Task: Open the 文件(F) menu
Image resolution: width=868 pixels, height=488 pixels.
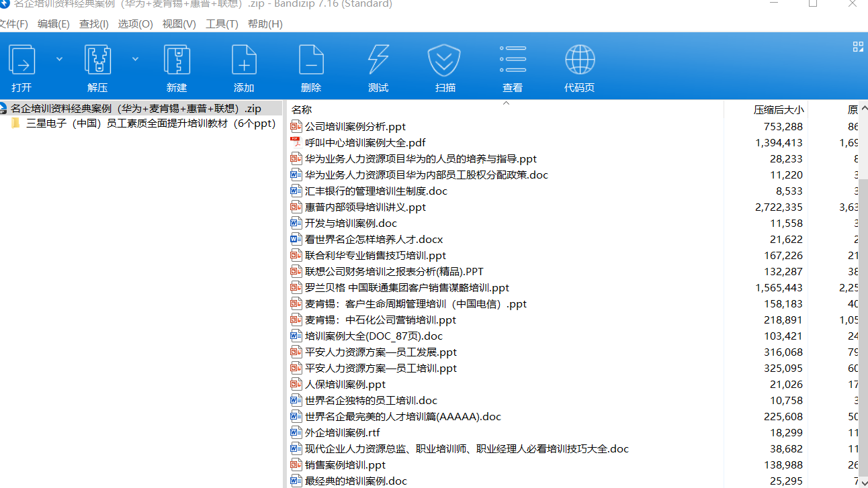Action: 13,24
